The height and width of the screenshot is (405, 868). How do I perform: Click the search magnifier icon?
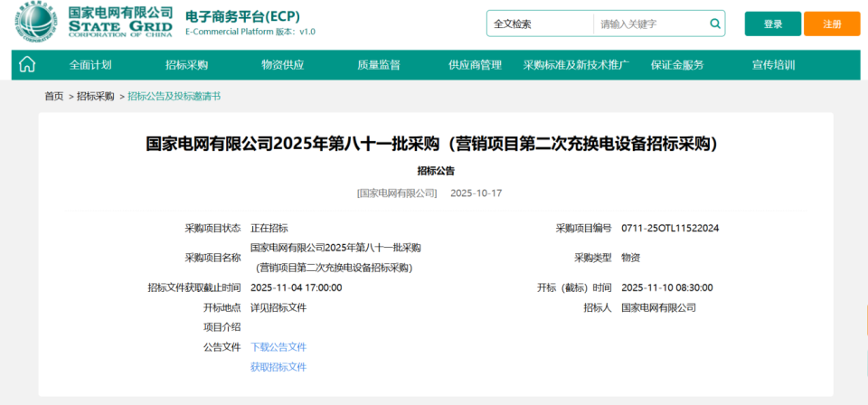coord(714,24)
